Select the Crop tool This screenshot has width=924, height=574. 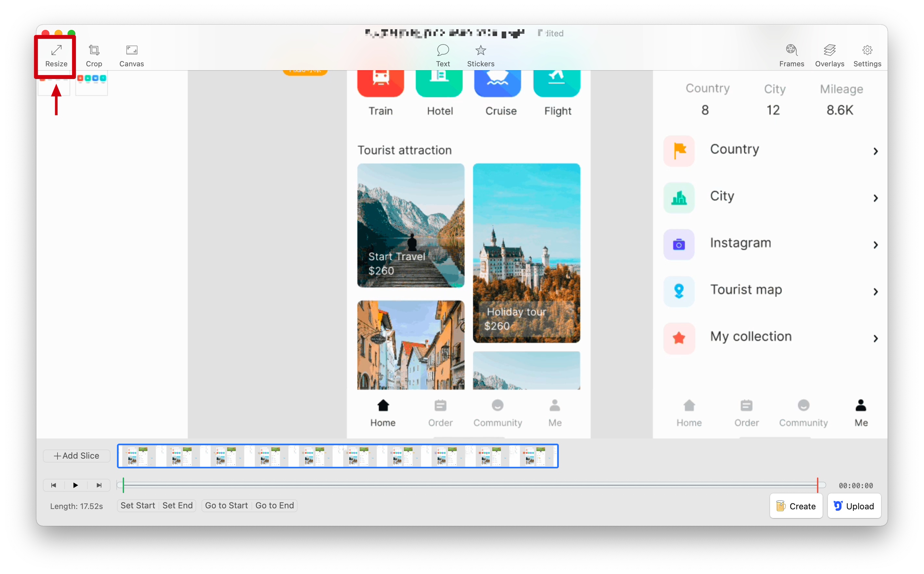pos(94,56)
